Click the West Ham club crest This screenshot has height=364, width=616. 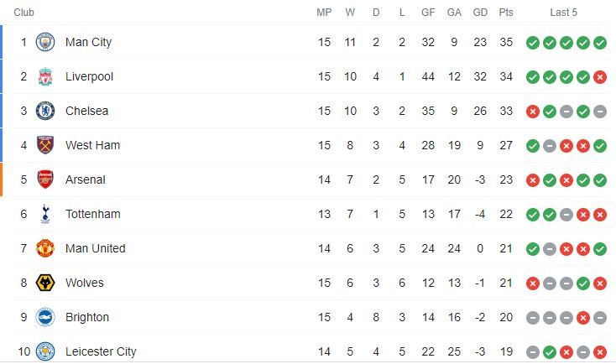[44, 145]
